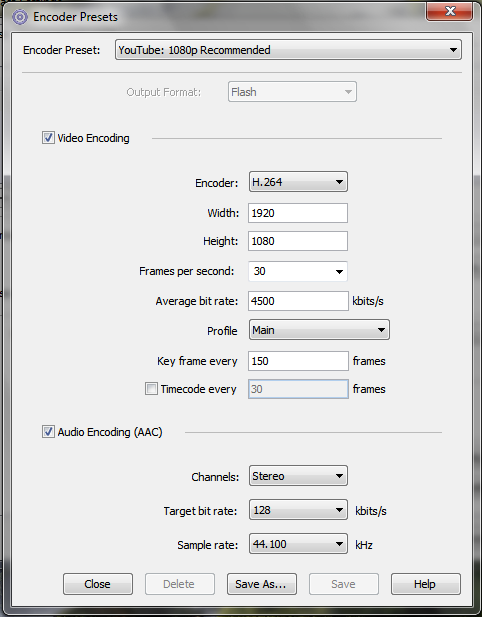Enable the Timecode every checkbox
Viewport: 482px width, 617px height.
(x=151, y=389)
